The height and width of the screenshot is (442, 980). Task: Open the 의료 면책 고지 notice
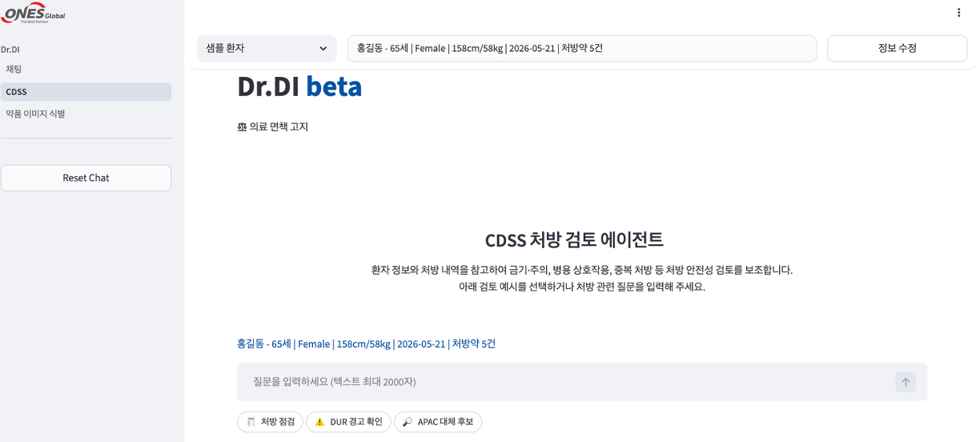(x=273, y=127)
